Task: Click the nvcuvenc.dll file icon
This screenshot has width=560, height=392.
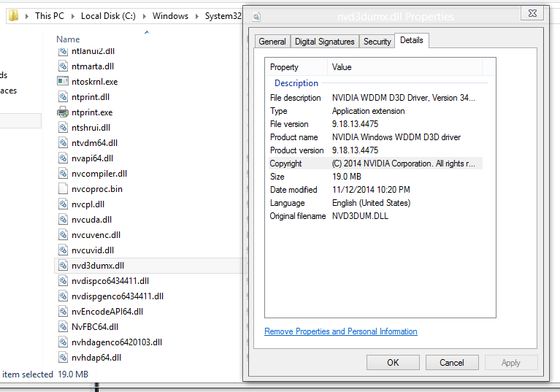Action: 63,235
